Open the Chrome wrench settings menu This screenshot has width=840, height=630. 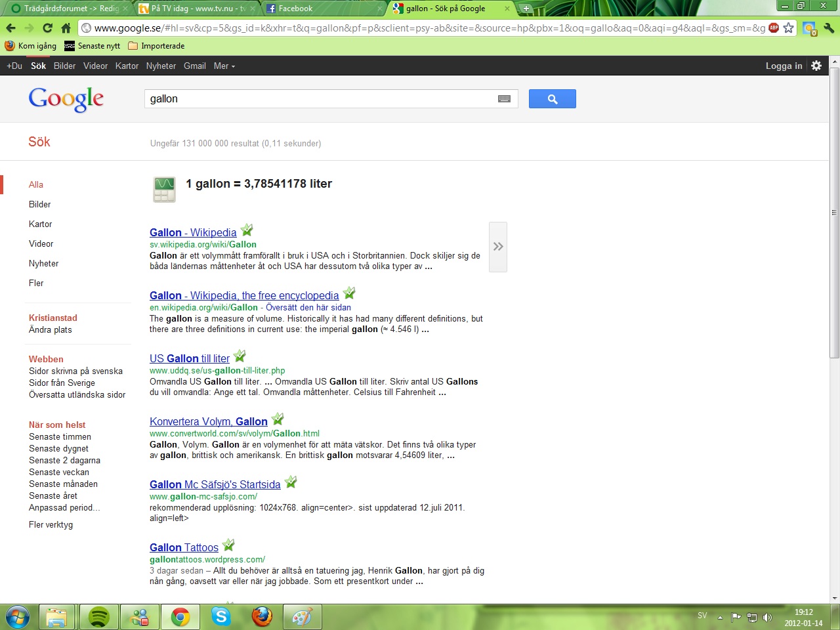point(829,28)
